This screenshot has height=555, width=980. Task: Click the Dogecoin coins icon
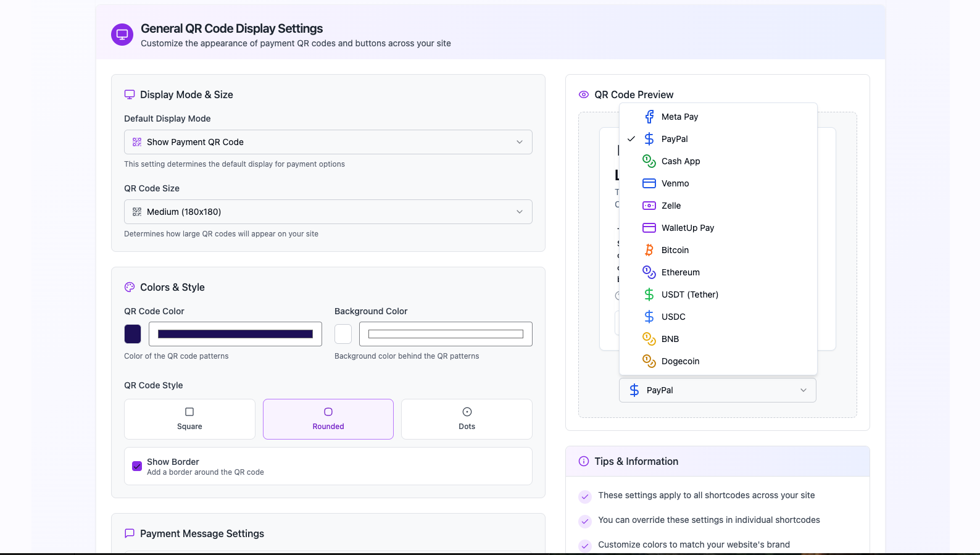point(649,361)
